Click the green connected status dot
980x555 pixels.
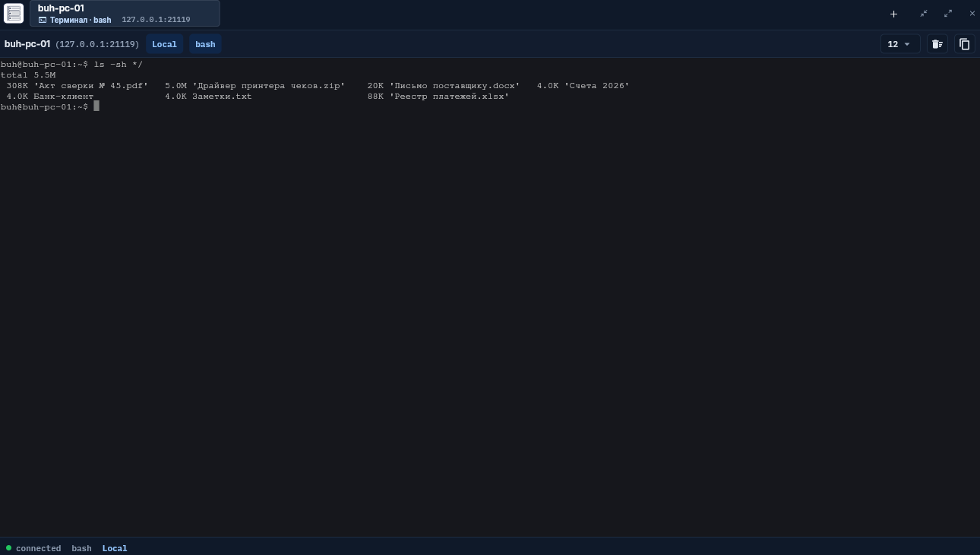[8, 547]
